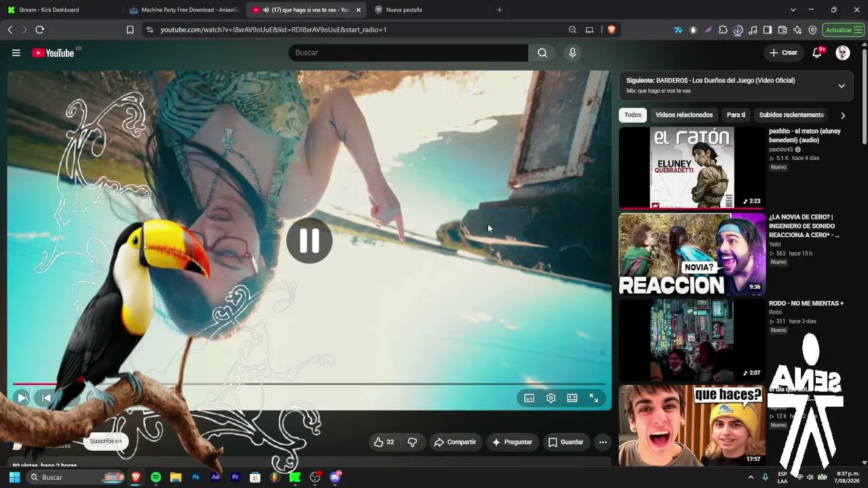Dislike the video
The width and height of the screenshot is (868, 488).
pyautogui.click(x=412, y=442)
